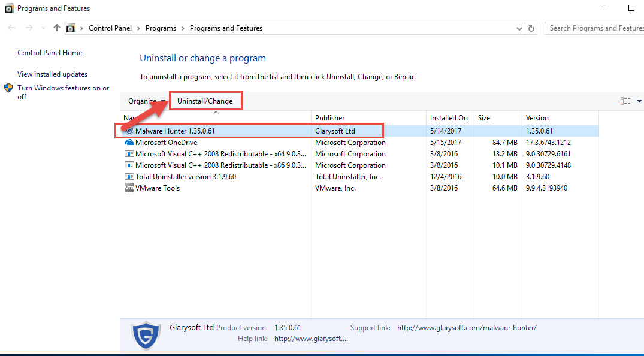Click the Search Programs and Features box
644x356 pixels.
[x=594, y=28]
